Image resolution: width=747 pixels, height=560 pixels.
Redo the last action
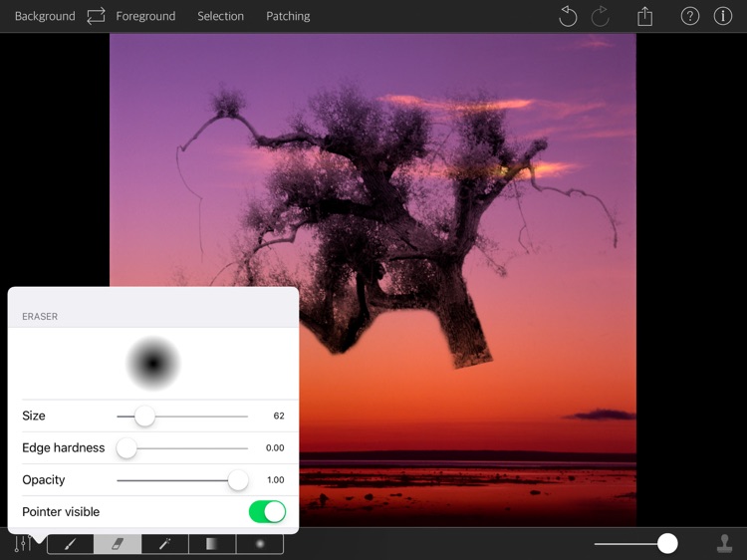[x=601, y=16]
